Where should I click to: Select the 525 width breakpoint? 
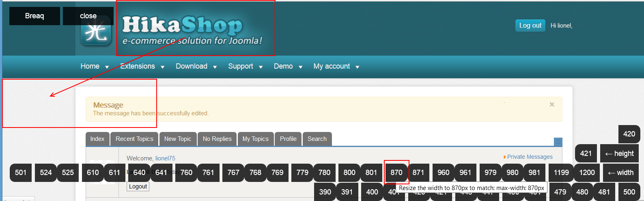click(x=68, y=173)
